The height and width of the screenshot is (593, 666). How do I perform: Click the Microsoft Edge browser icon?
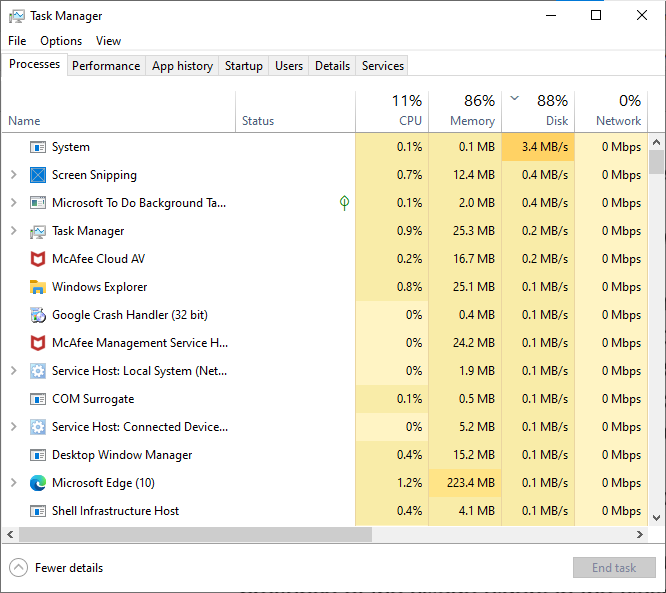[x=38, y=483]
